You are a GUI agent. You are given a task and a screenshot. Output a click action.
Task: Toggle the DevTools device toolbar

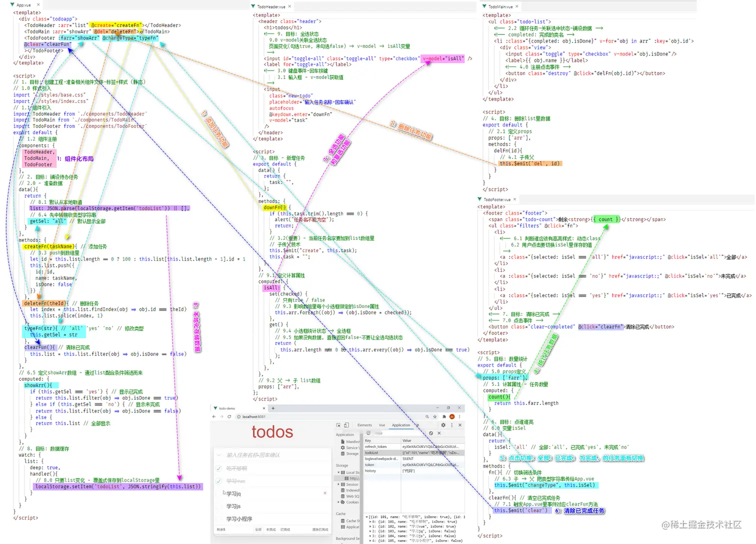pyautogui.click(x=346, y=425)
